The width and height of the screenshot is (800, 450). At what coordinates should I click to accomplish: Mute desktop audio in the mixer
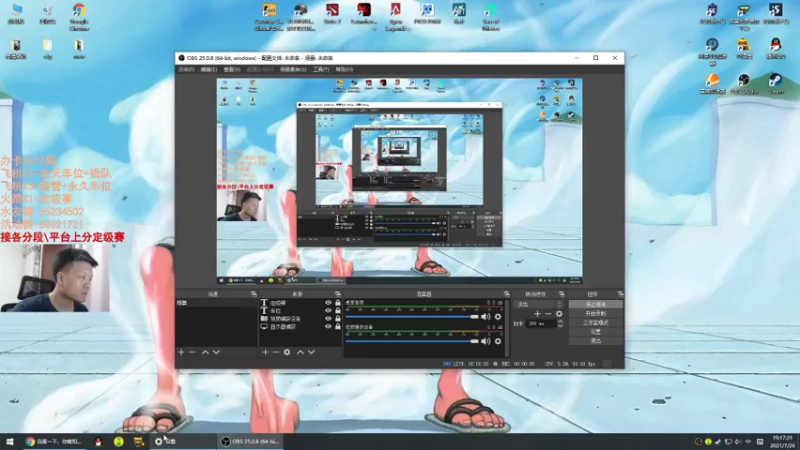[486, 317]
